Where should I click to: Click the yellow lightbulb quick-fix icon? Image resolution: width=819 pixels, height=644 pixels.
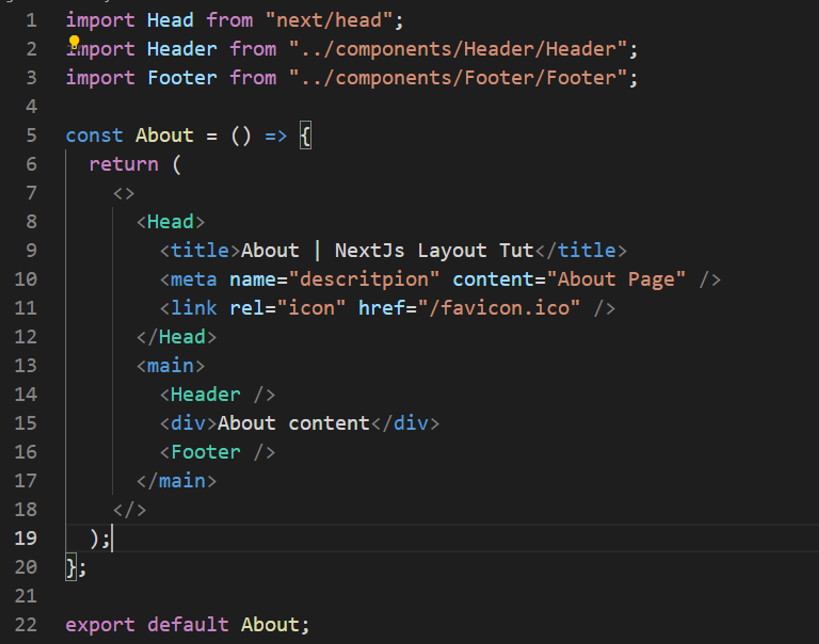point(74,42)
